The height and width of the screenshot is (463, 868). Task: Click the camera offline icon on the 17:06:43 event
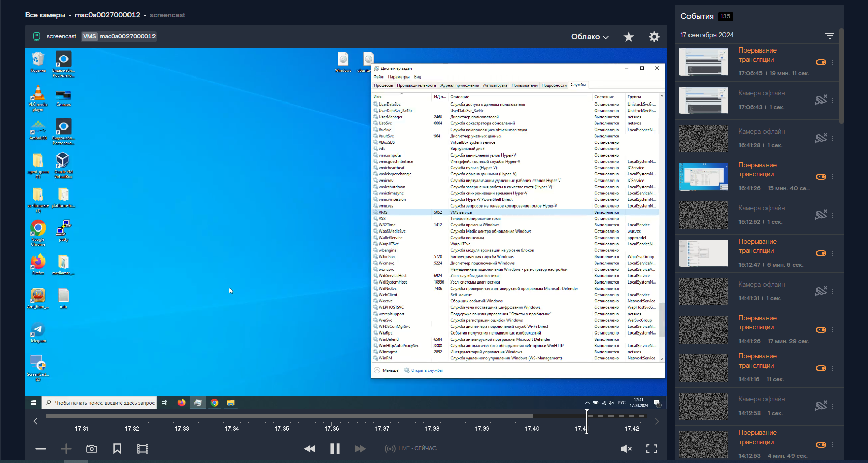tap(821, 100)
